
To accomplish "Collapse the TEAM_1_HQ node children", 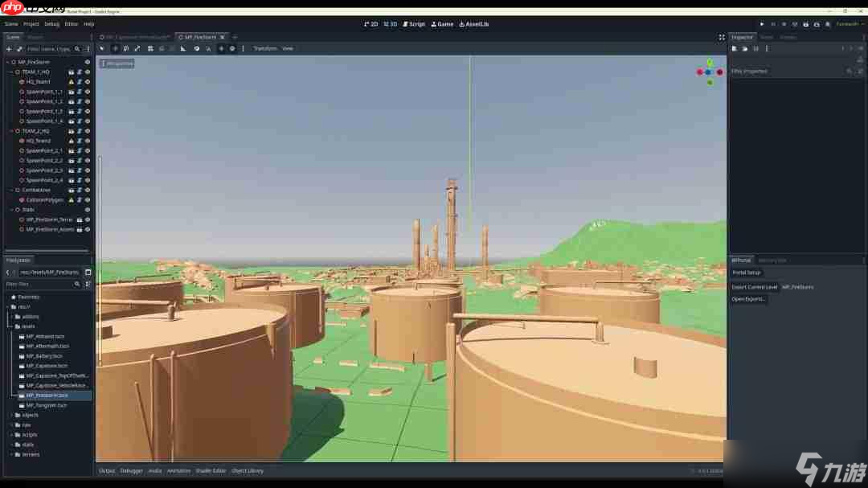I will (11, 72).
